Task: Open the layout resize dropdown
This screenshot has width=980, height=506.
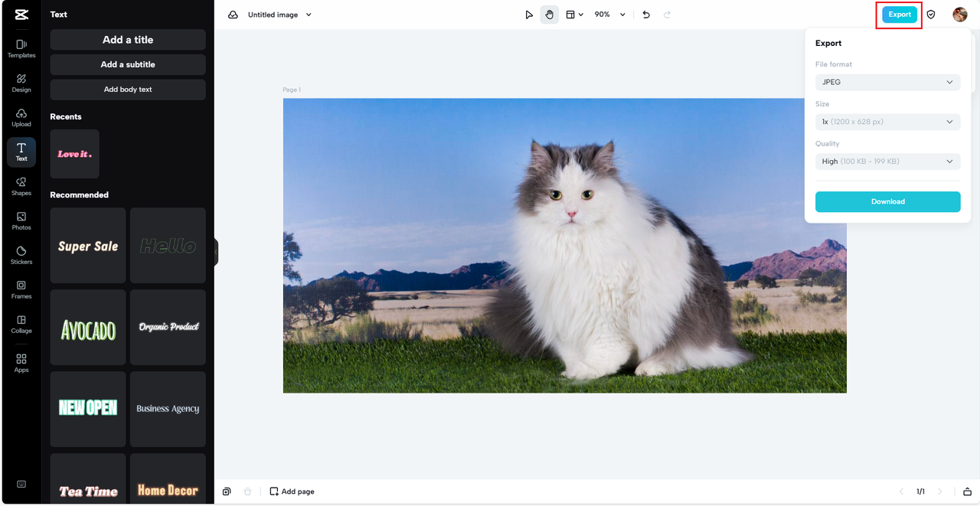Action: (x=574, y=15)
